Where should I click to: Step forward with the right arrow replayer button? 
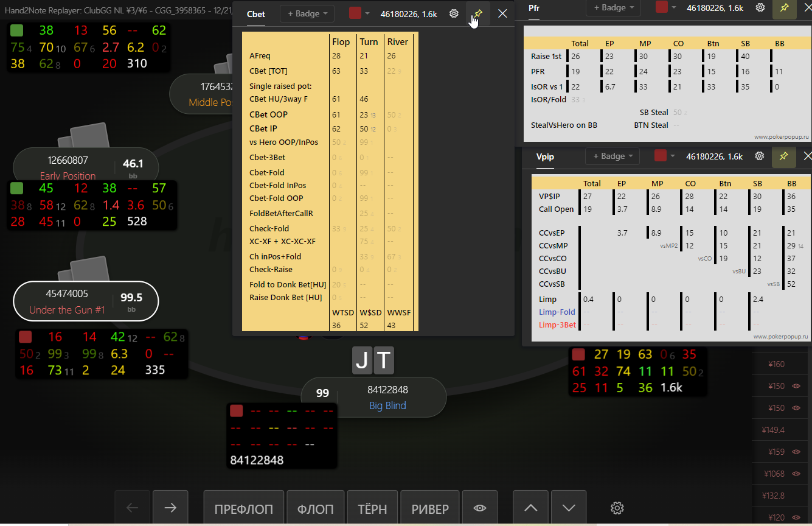pyautogui.click(x=170, y=508)
